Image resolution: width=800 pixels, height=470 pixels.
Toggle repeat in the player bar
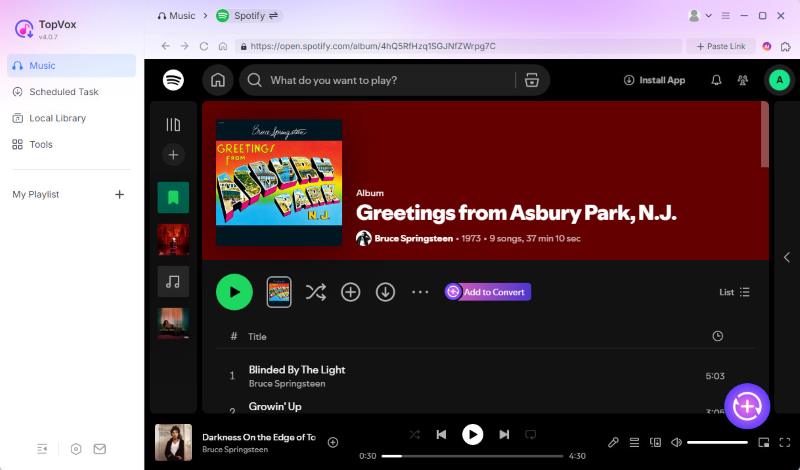(x=531, y=434)
